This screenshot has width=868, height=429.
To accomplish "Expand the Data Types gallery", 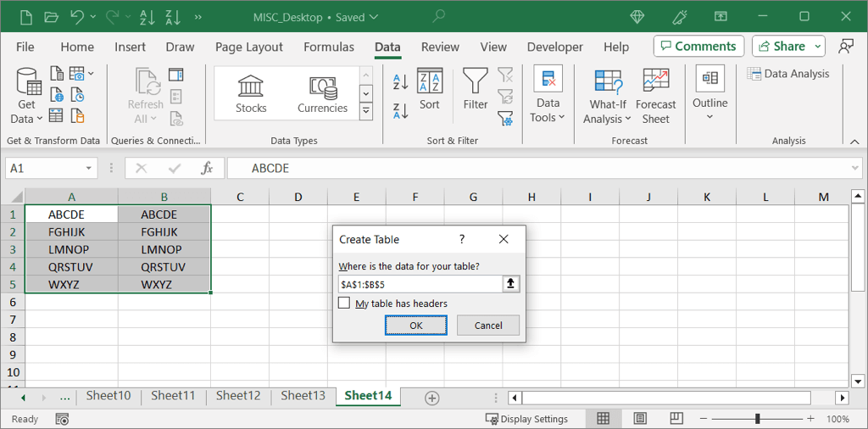I will (x=366, y=111).
